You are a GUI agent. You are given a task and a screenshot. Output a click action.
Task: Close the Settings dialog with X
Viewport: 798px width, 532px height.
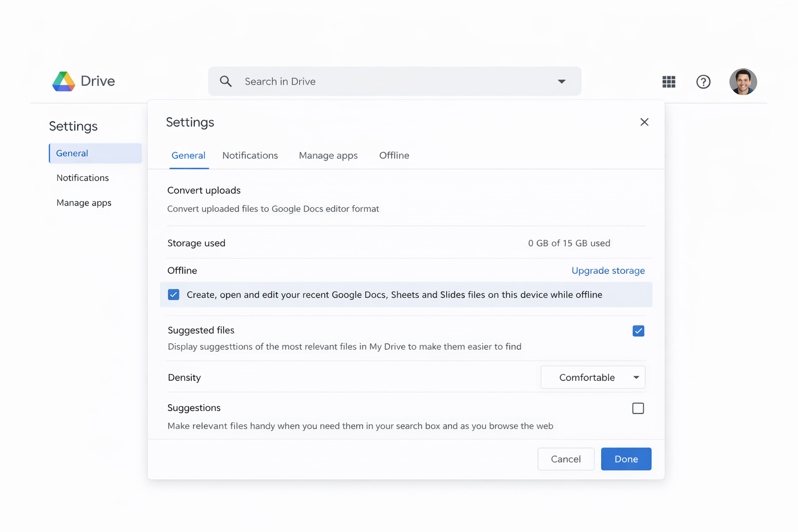pos(644,122)
